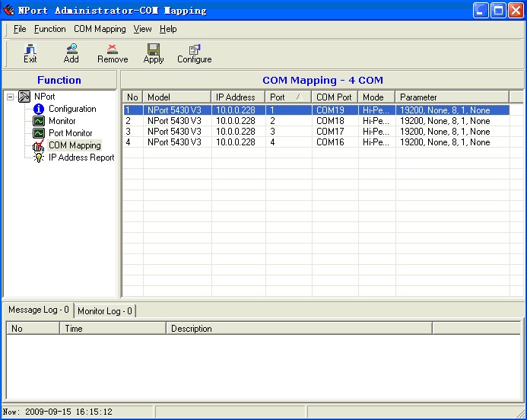Maximize the NPort Administrator window
The height and width of the screenshot is (420, 527).
click(x=498, y=10)
